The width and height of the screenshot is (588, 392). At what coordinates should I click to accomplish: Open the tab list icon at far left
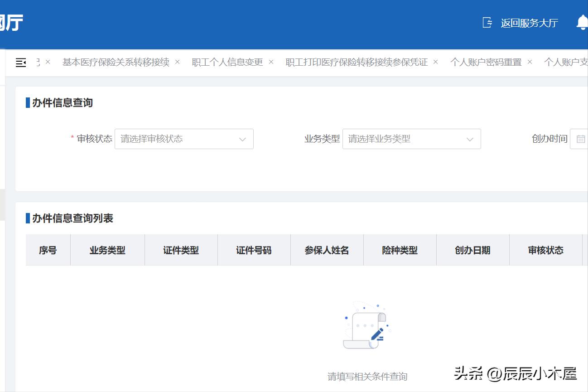(20, 63)
